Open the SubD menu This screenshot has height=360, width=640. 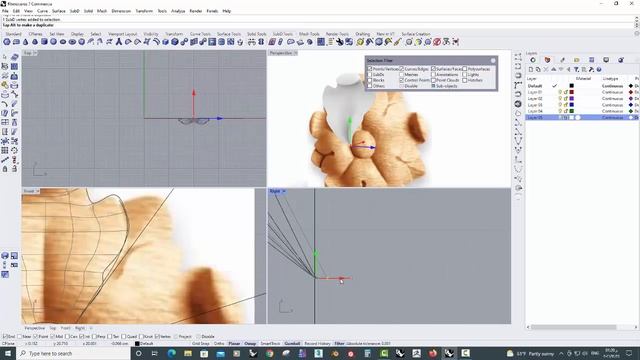(74, 11)
